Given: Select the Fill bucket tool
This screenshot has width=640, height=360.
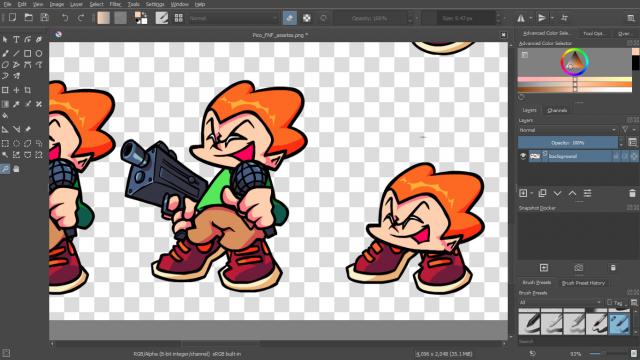Looking at the screenshot, I should pyautogui.click(x=5, y=116).
